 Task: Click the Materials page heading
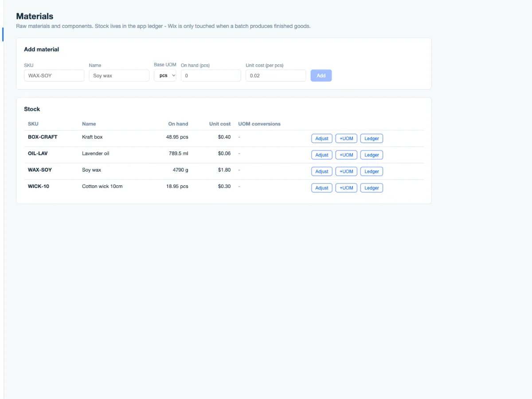[x=35, y=16]
